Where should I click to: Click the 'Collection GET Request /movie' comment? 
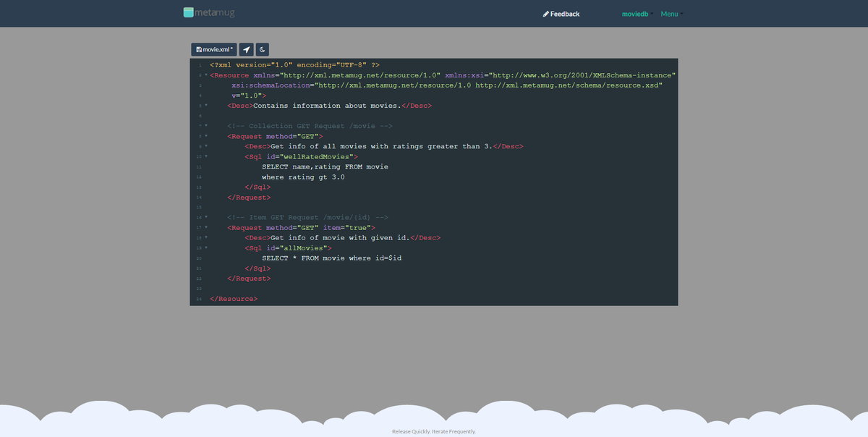coord(310,126)
